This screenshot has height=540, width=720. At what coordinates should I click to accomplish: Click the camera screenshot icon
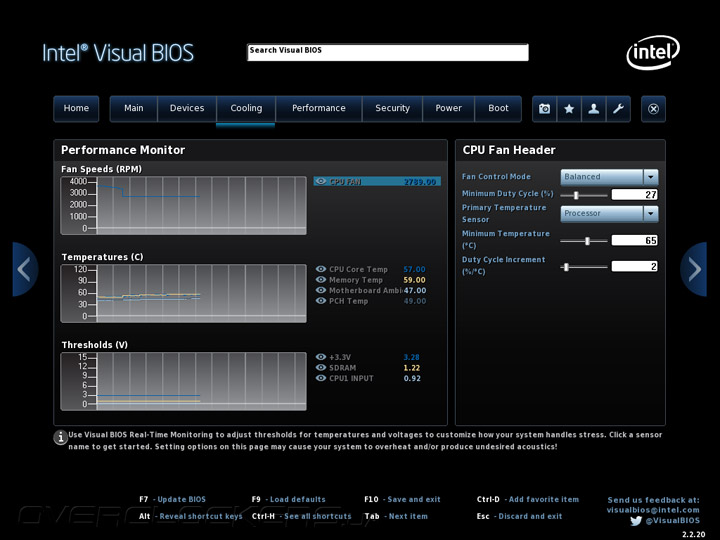[x=545, y=109]
